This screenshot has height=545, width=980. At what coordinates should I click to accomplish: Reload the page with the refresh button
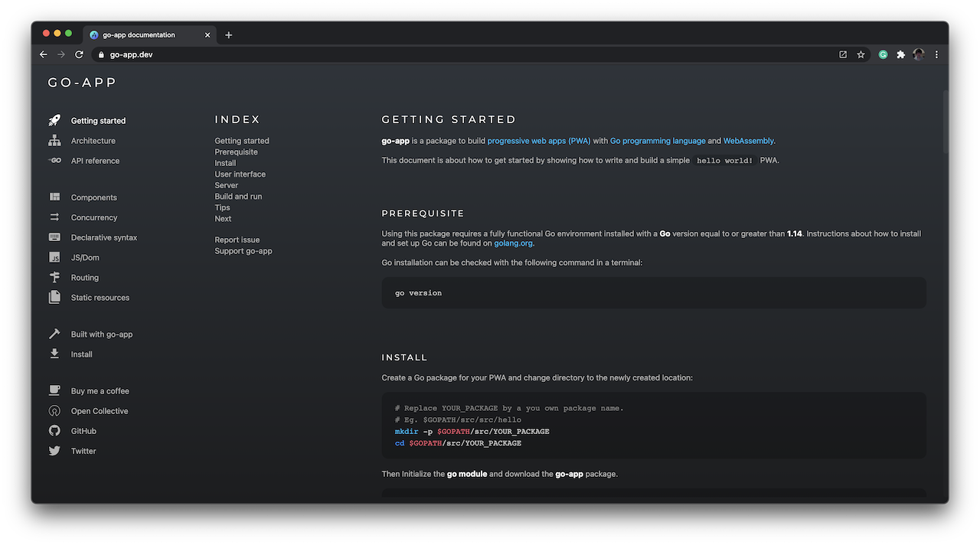(79, 55)
